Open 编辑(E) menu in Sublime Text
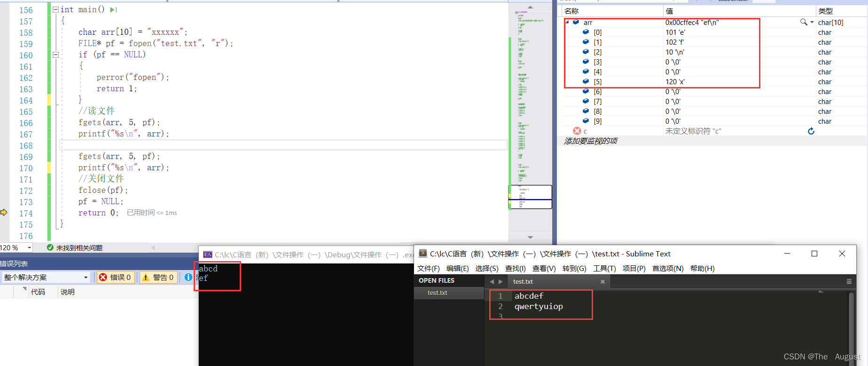 click(457, 268)
